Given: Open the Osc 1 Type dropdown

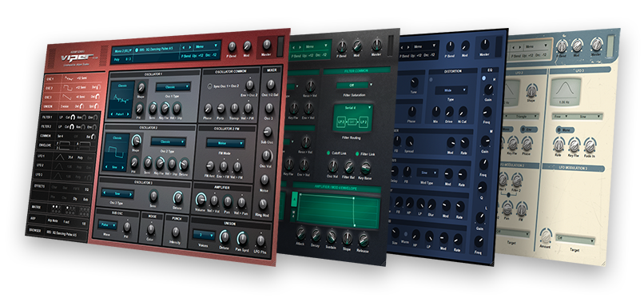Looking at the screenshot, I should coord(173,87).
